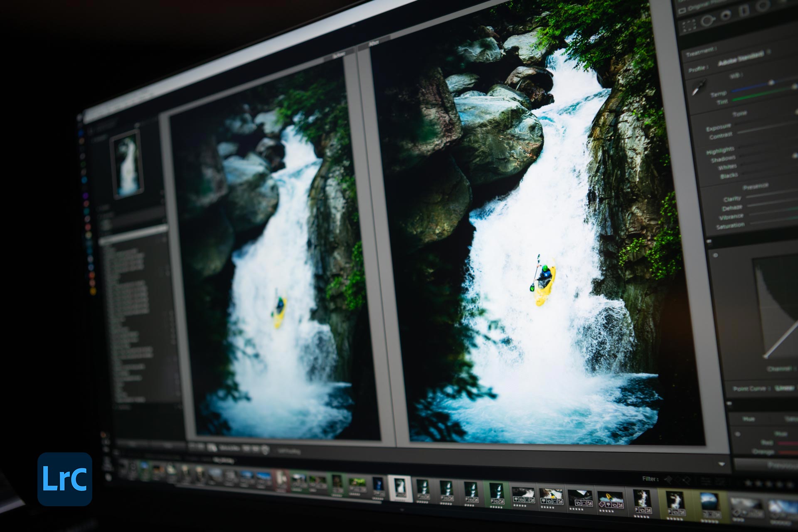
Task: Select the red eye correction tool
Action: [x=726, y=15]
